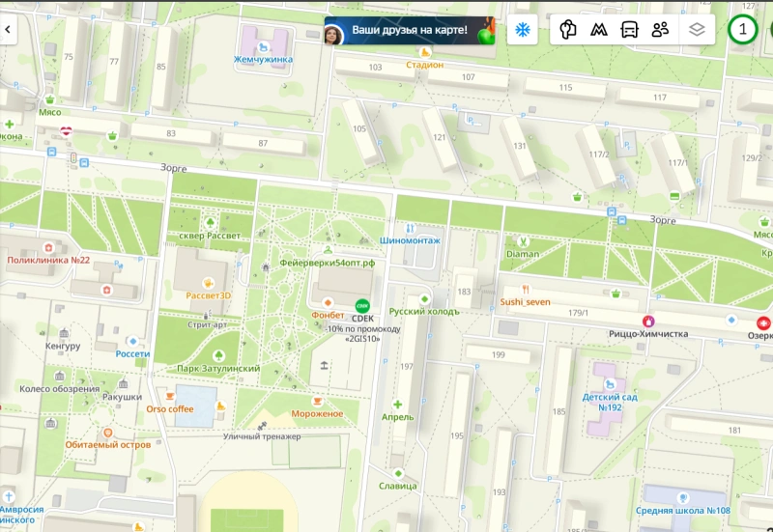Screen dimensions: 773x532
Task: Select the Рассвет3D cinema marker
Action: (x=208, y=283)
